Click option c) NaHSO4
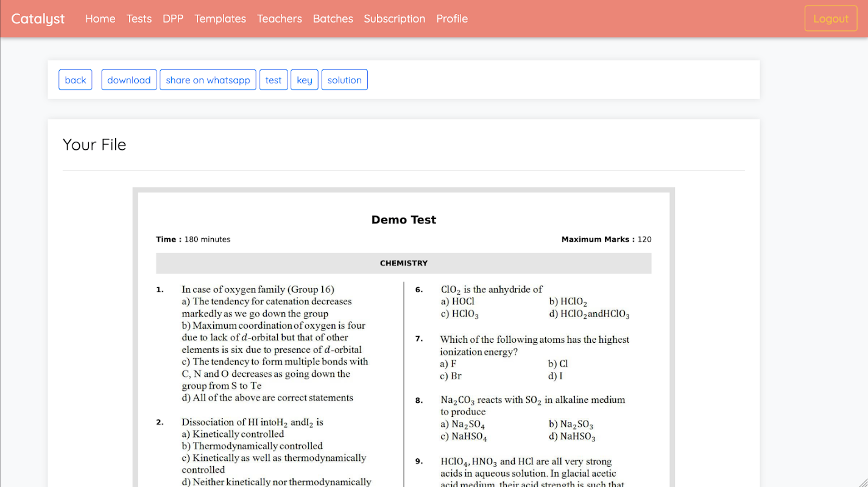868x487 pixels. pyautogui.click(x=464, y=437)
